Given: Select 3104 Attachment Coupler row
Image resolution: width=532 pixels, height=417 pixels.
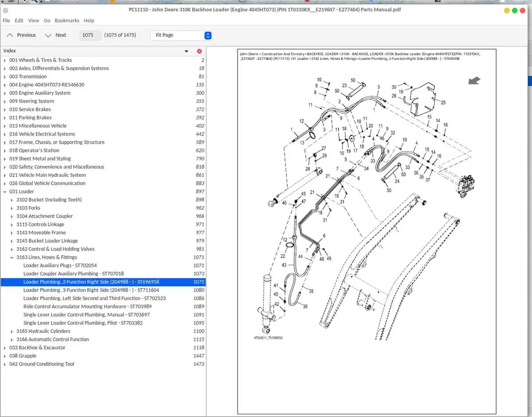Looking at the screenshot, I should pyautogui.click(x=103, y=216).
